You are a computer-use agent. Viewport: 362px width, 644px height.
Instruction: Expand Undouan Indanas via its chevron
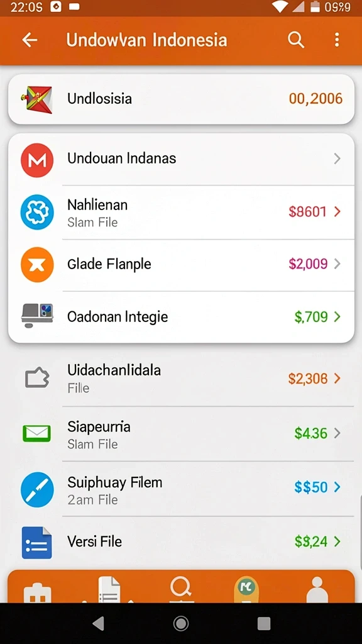pyautogui.click(x=337, y=158)
